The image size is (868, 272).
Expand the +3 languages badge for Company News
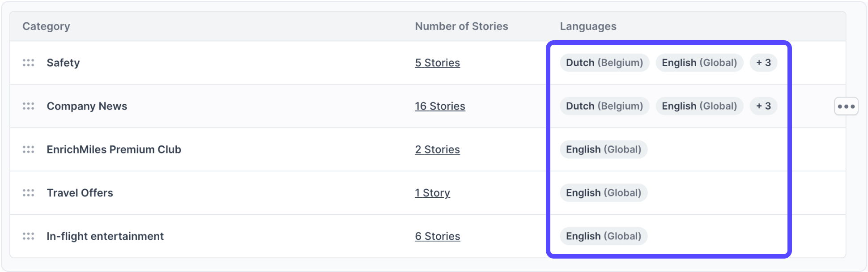763,106
